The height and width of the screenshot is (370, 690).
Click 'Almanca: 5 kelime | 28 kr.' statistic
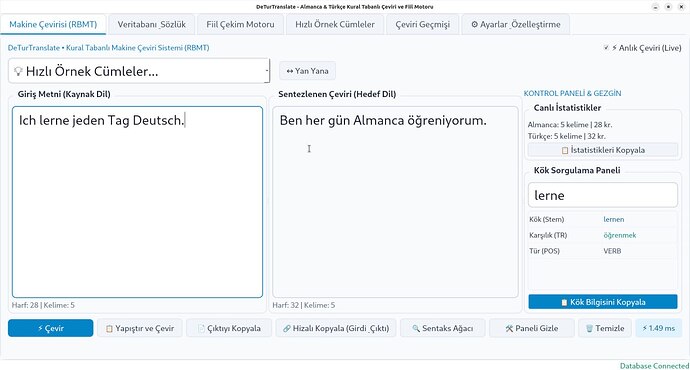[570, 125]
